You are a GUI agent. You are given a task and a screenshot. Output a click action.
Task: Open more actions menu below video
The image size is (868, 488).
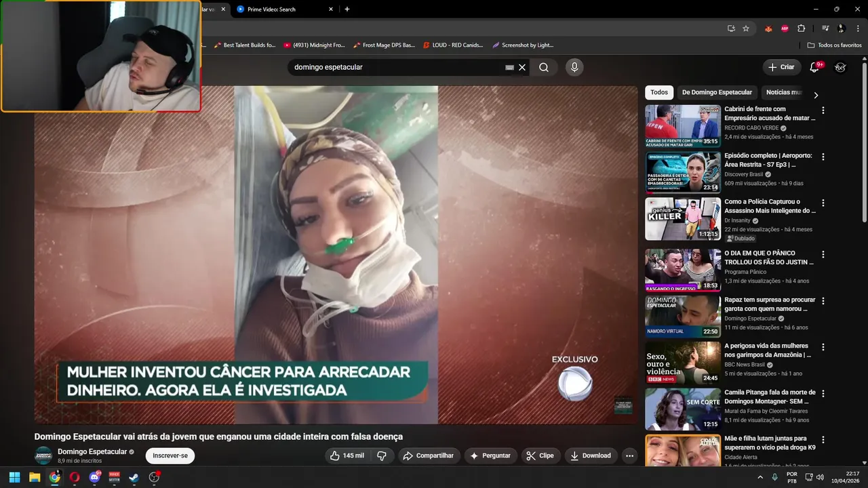pos(629,455)
